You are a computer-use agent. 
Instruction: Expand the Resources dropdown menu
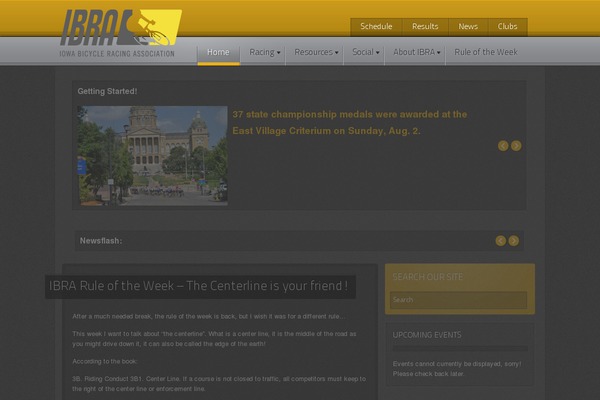316,52
